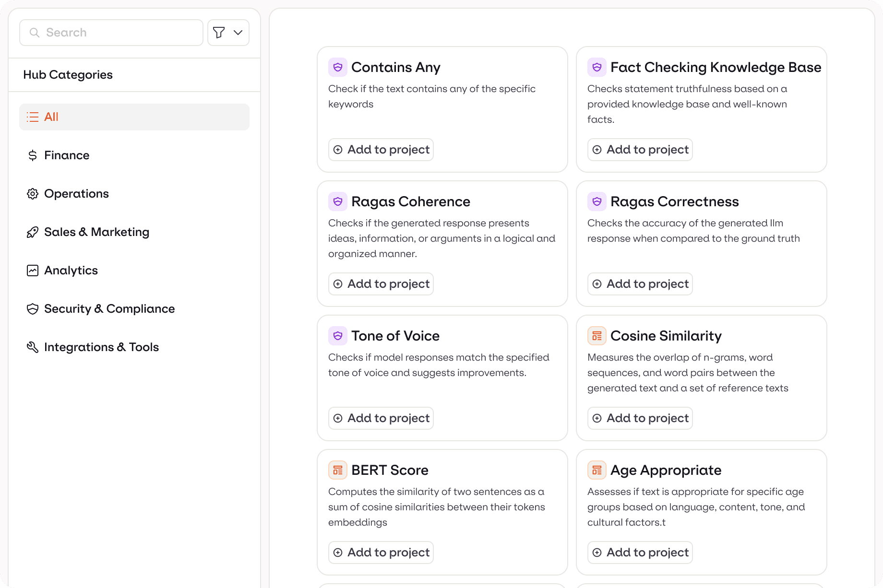Click the filter funnel icon

(x=219, y=33)
